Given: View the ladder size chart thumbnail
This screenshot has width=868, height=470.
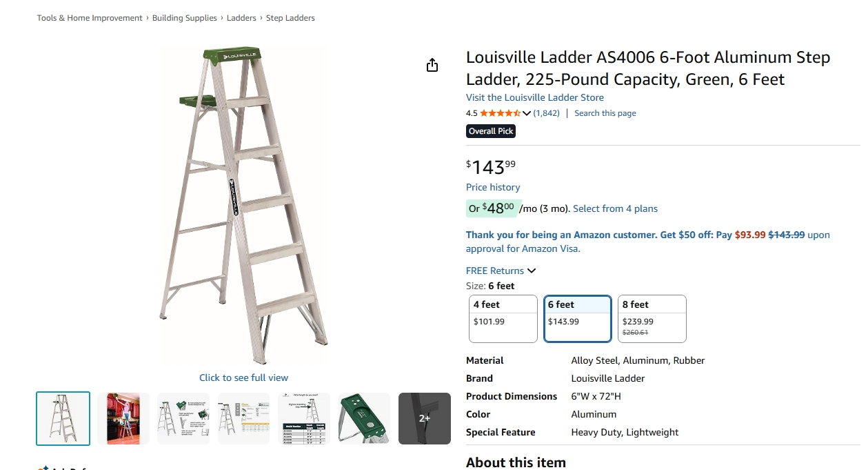Looking at the screenshot, I should 304,418.
